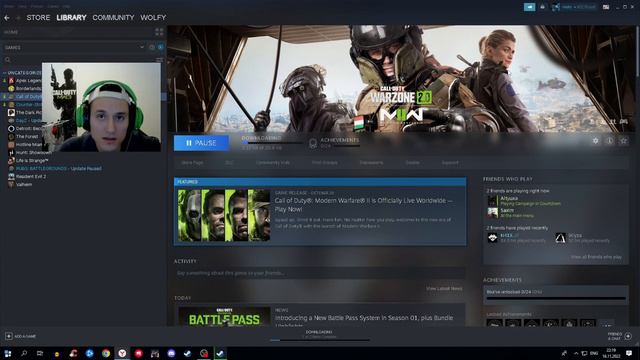Open the WOLFY profile tab
Image resolution: width=640 pixels, height=360 pixels.
pos(153,18)
